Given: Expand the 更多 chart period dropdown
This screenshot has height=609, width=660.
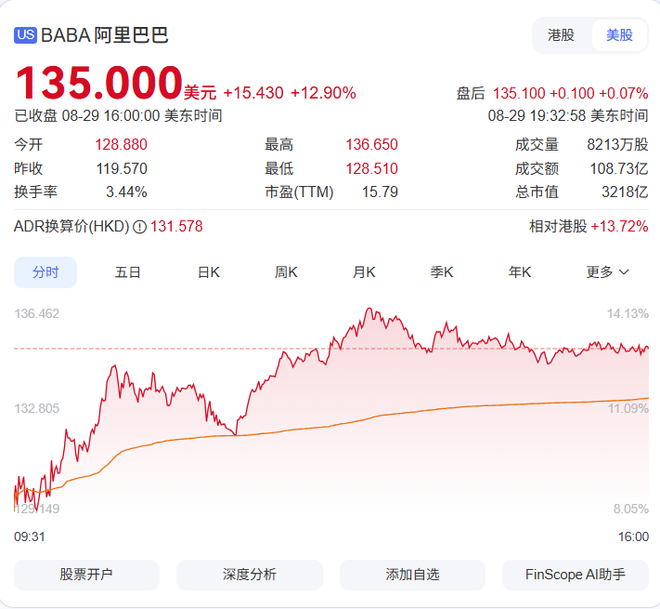Looking at the screenshot, I should click(607, 272).
